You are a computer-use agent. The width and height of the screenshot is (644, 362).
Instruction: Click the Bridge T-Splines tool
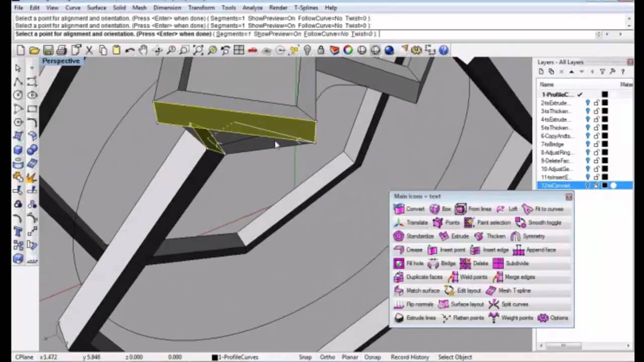[x=441, y=263]
